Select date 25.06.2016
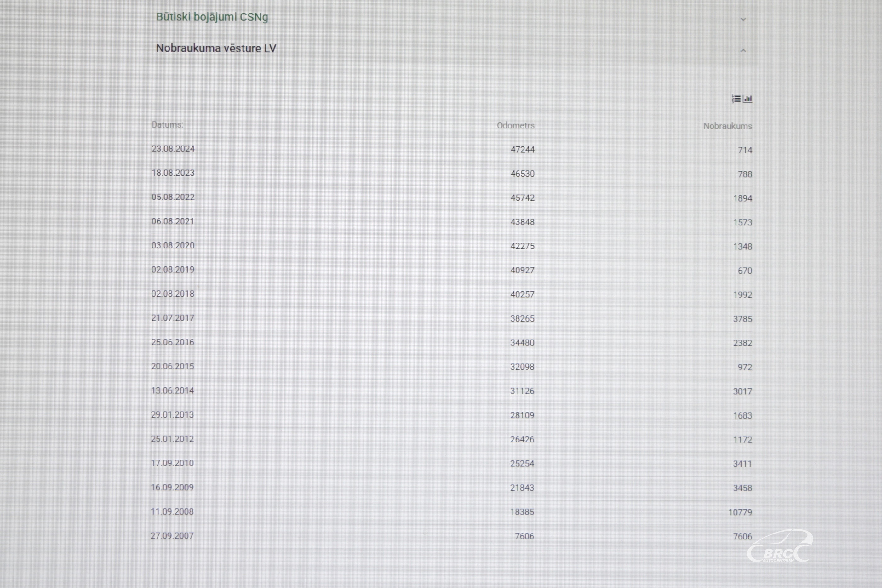The width and height of the screenshot is (882, 588). point(173,342)
